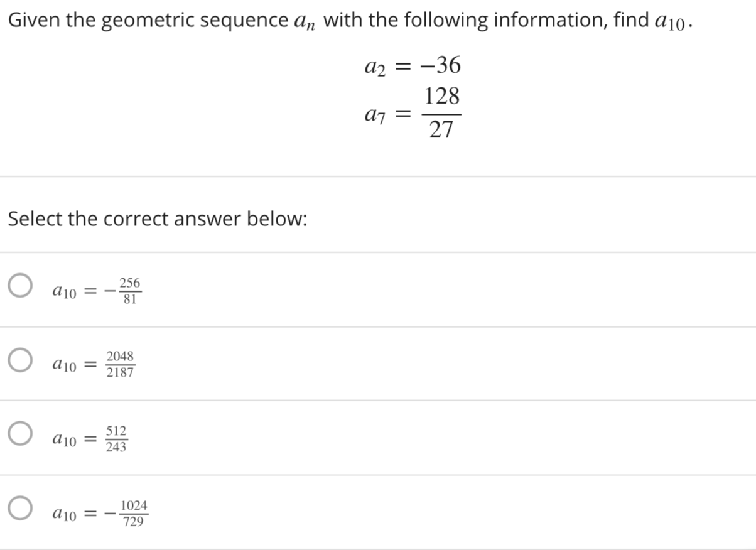Click the fraction 1024 over 729
Image resolution: width=756 pixels, height=550 pixels.
(x=134, y=512)
